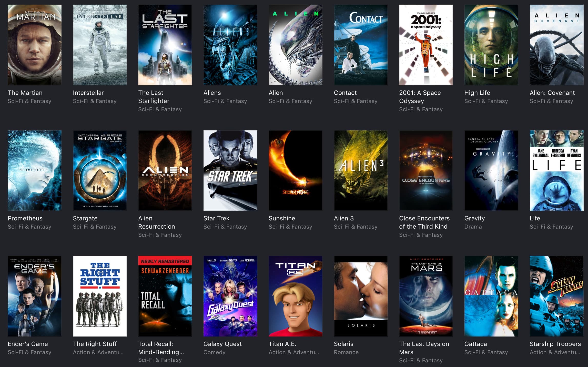The height and width of the screenshot is (367, 588).
Task: Click 'Close Encounters of the Third Kind' title
Action: pos(424,222)
